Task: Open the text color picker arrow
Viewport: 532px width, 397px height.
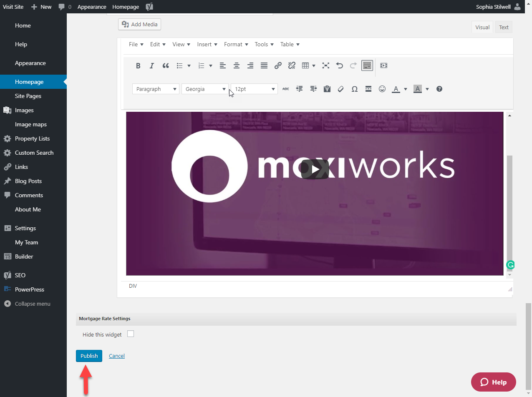Action: point(406,89)
